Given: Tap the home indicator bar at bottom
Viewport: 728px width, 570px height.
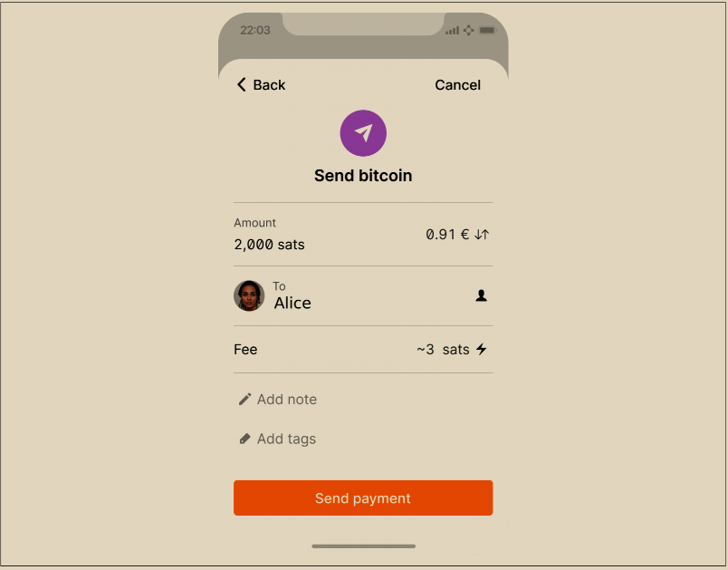Looking at the screenshot, I should [x=363, y=546].
